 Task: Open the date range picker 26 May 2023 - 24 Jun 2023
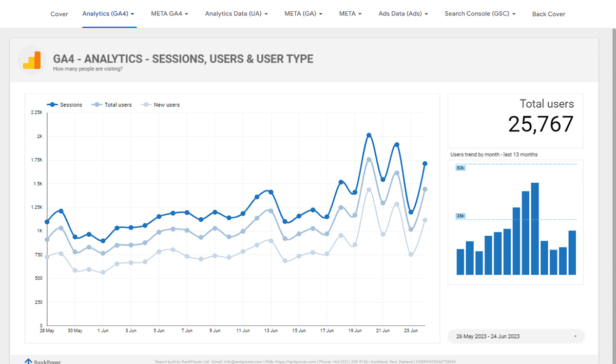pyautogui.click(x=516, y=336)
